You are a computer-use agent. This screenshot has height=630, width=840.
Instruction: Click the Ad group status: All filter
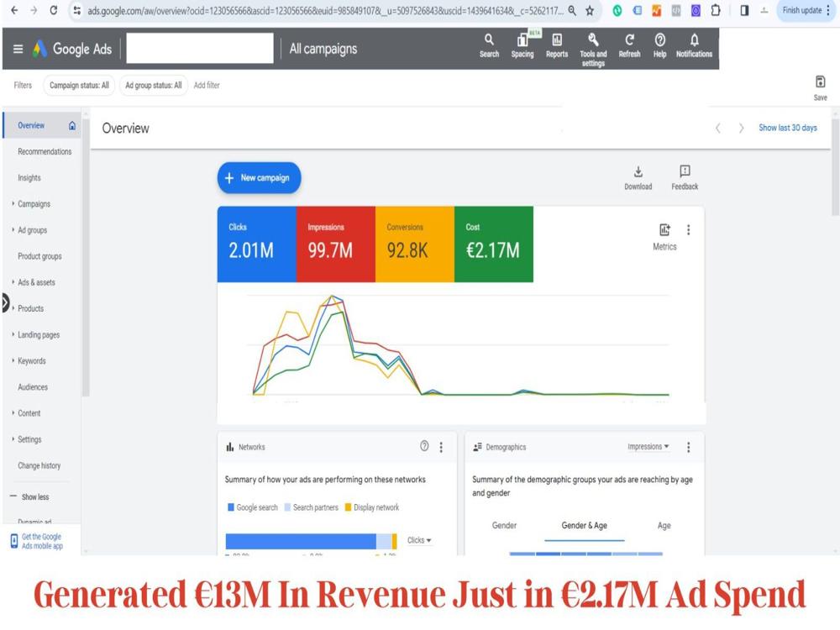pyautogui.click(x=153, y=85)
